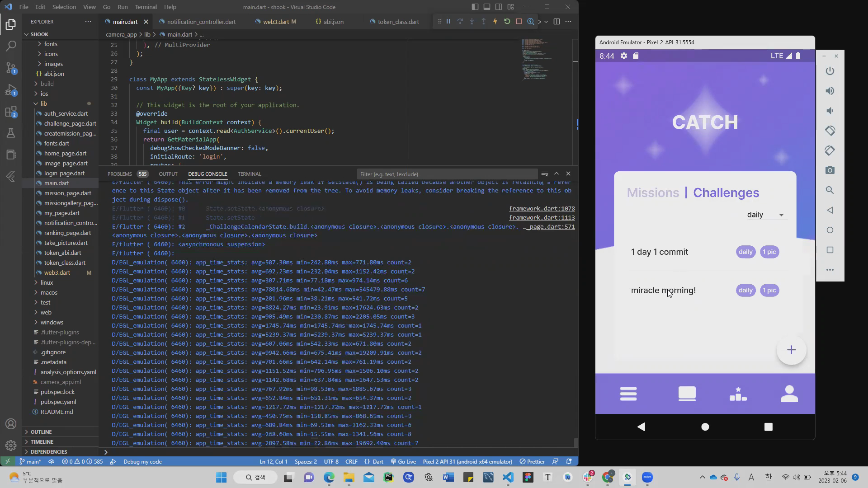Expand the OUTLINE section
868x488 pixels.
41,432
